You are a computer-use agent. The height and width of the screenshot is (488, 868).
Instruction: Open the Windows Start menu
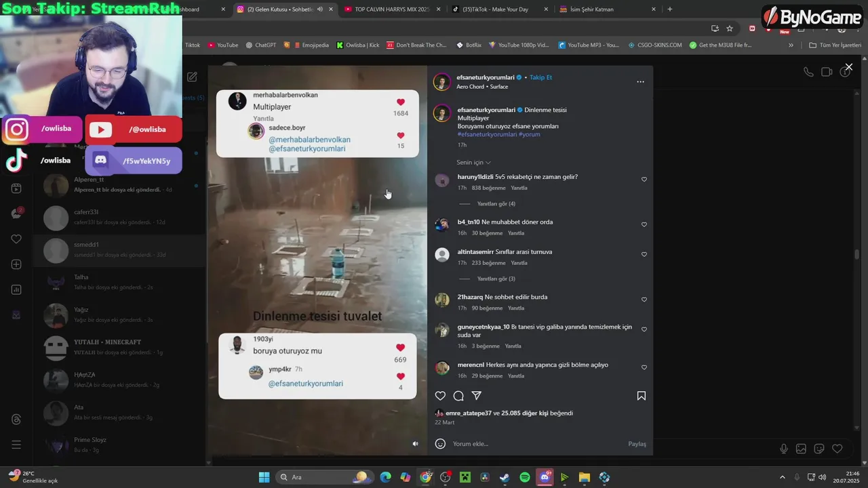tap(264, 477)
